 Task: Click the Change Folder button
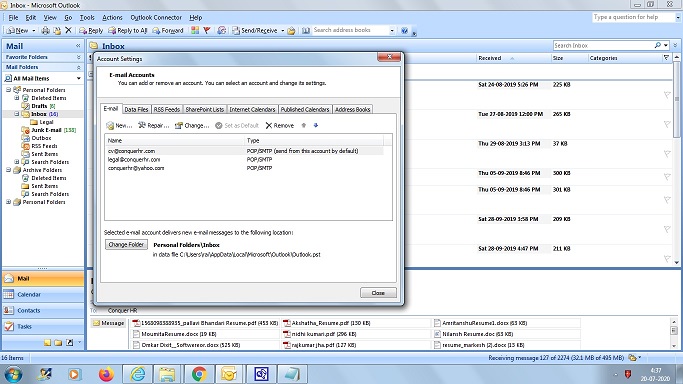(x=126, y=244)
